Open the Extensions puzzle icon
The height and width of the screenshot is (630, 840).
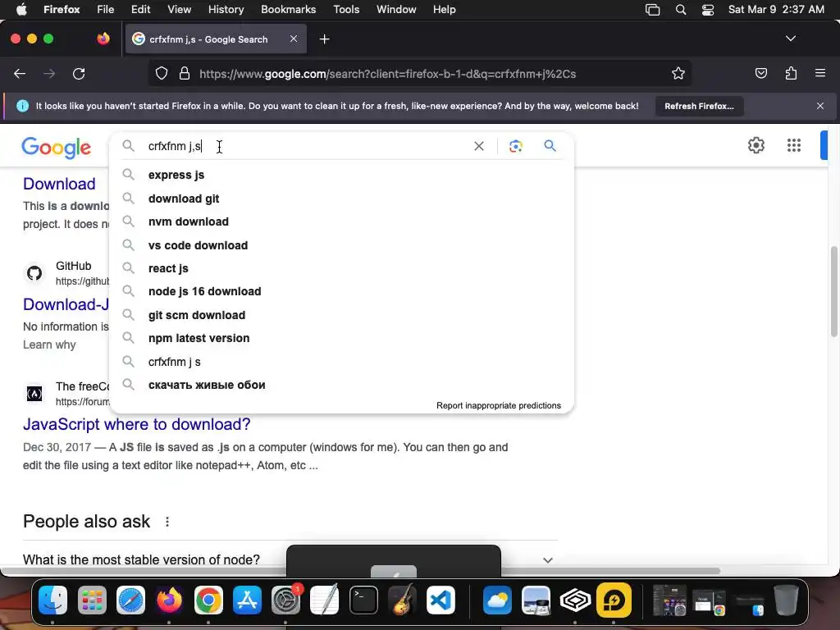coord(791,73)
